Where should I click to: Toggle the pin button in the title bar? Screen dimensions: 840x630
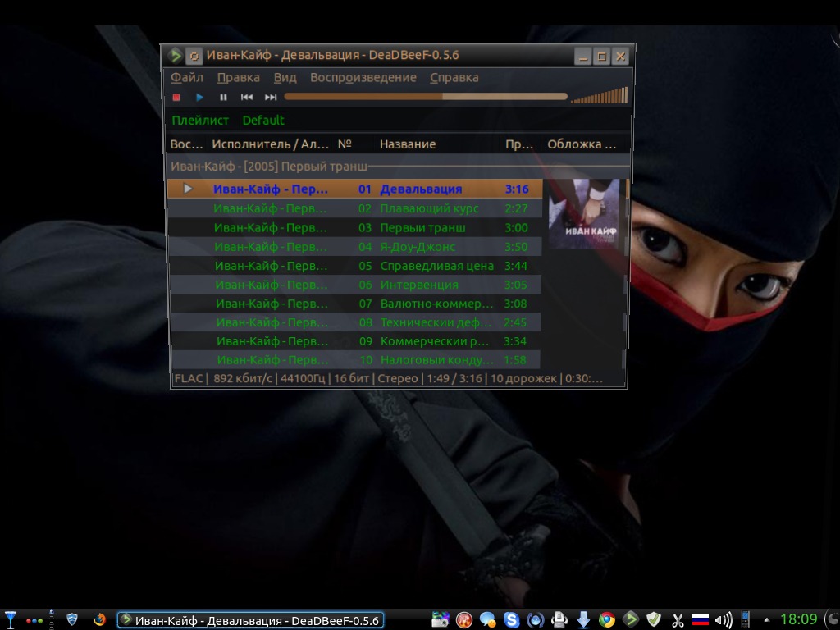click(x=194, y=56)
